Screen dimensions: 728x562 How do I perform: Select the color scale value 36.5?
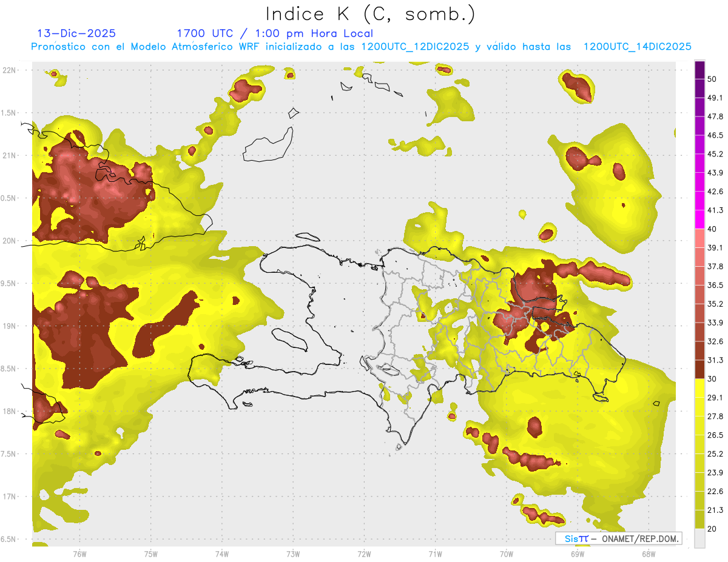(715, 285)
